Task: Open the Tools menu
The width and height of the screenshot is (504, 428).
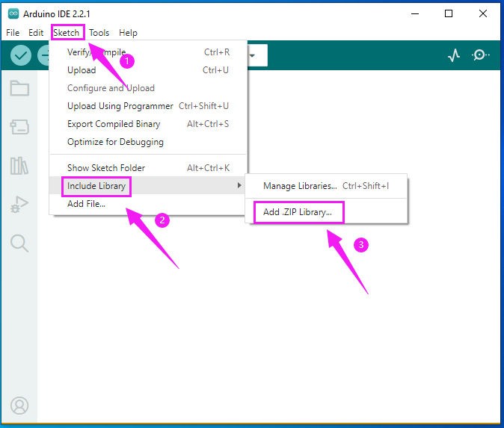Action: coord(99,33)
